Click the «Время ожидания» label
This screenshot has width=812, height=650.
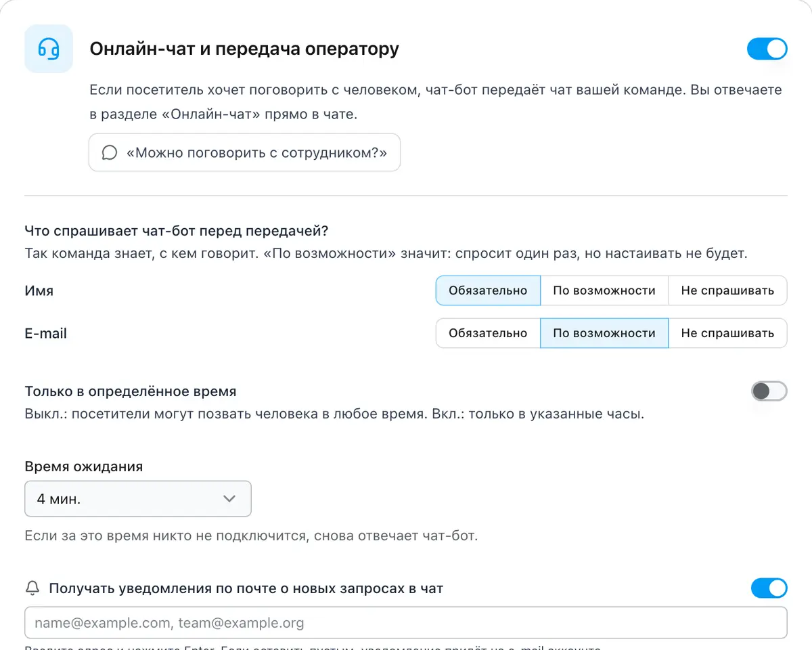point(84,467)
